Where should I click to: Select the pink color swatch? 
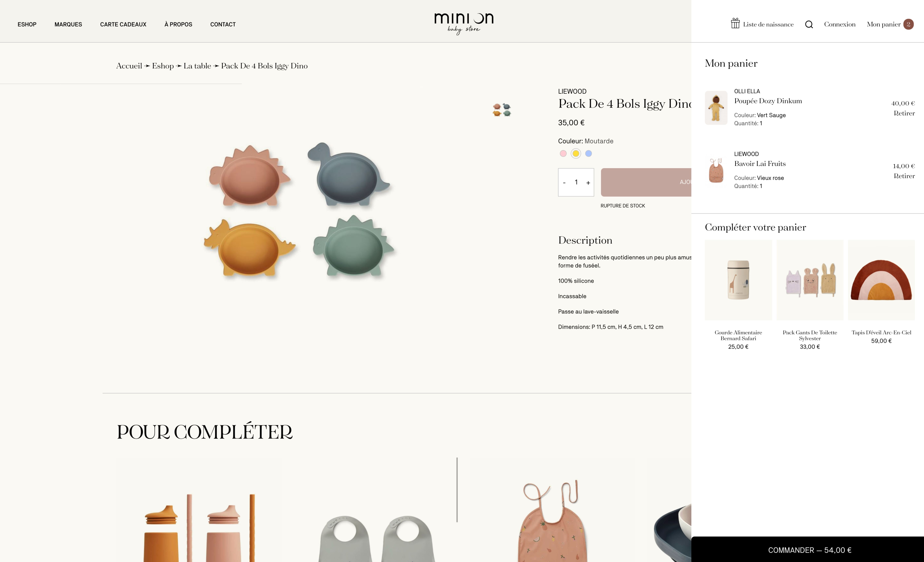coord(563,153)
